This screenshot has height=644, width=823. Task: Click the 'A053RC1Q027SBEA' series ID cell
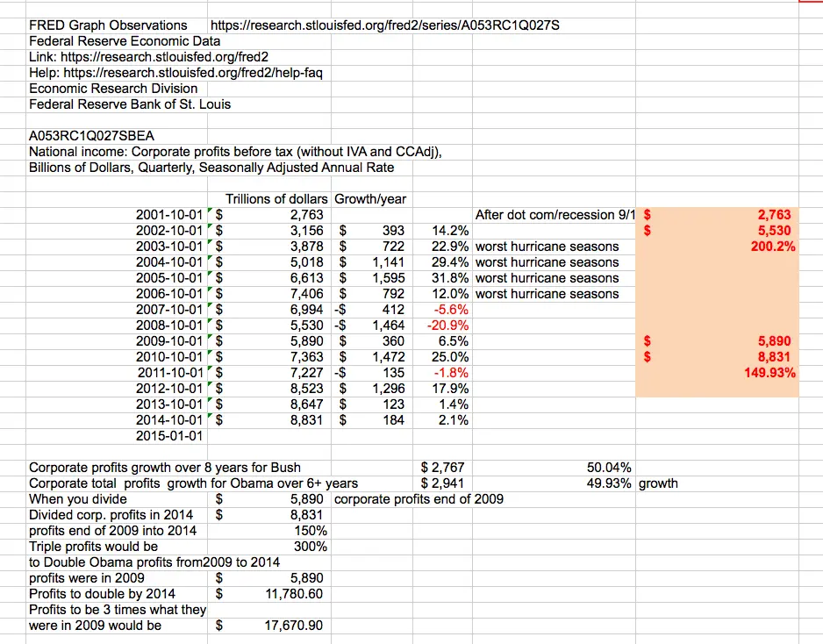click(x=91, y=135)
